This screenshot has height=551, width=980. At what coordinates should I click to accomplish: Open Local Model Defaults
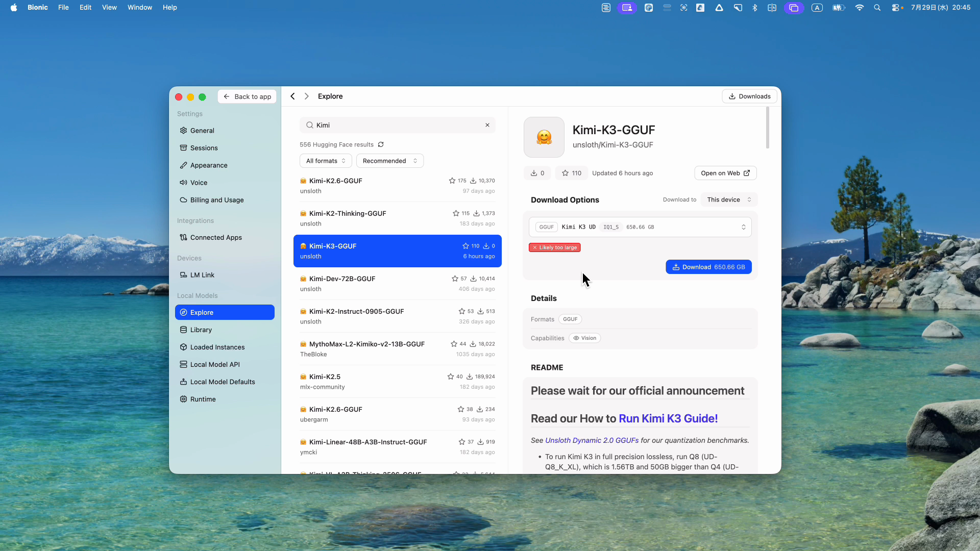(225, 382)
